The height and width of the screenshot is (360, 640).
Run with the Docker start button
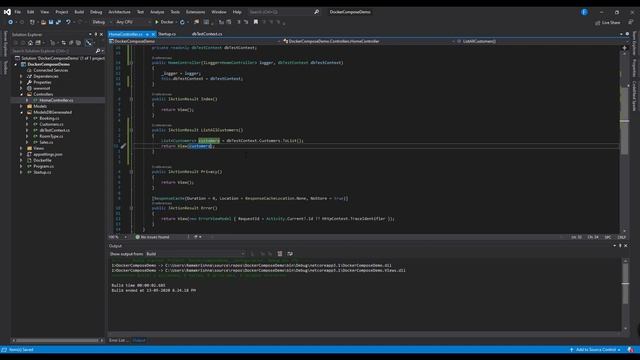click(164, 22)
